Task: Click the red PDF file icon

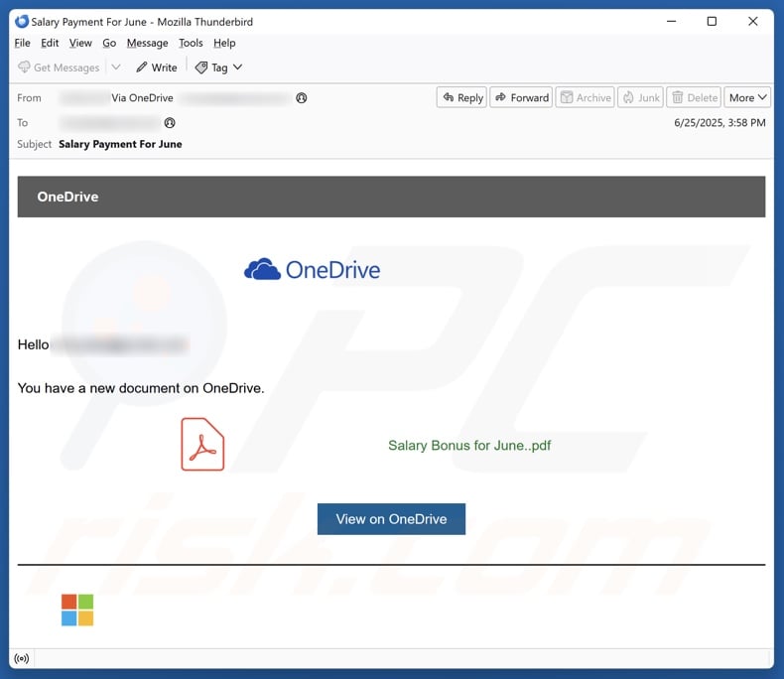Action: click(x=202, y=444)
